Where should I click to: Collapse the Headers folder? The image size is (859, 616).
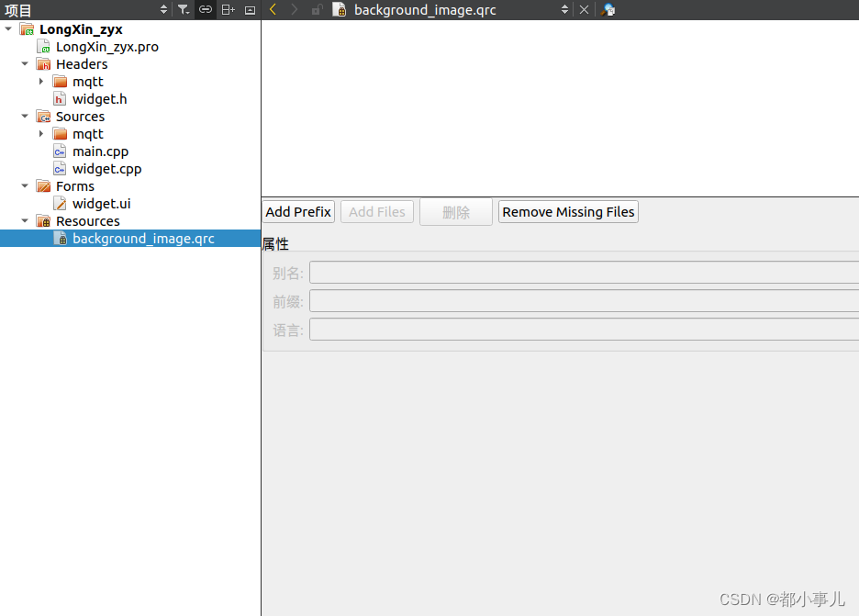(x=25, y=63)
